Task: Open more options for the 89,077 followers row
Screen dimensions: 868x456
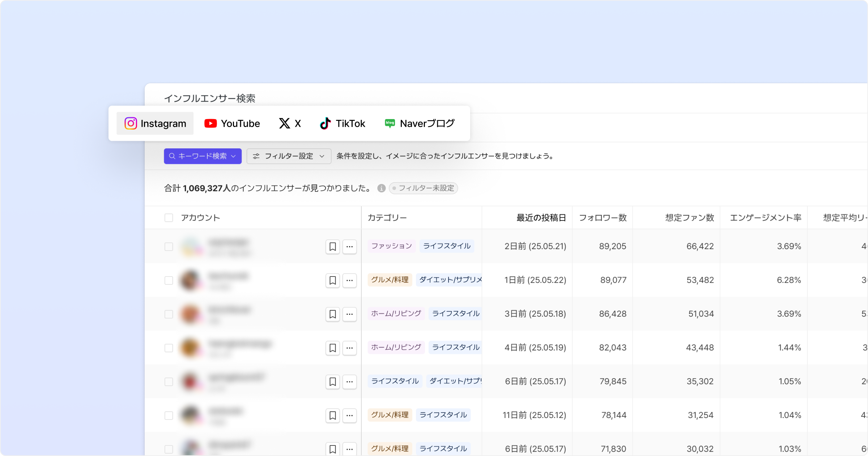Action: coord(349,280)
